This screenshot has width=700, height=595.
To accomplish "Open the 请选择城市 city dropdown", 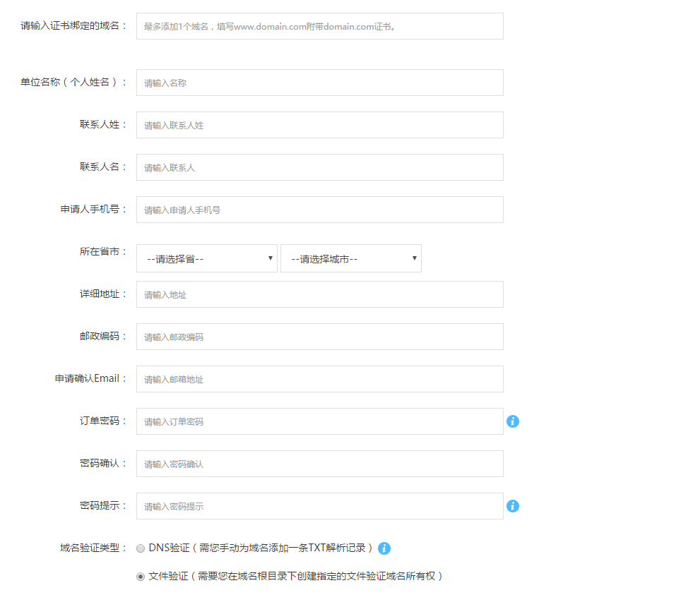I will [x=351, y=258].
